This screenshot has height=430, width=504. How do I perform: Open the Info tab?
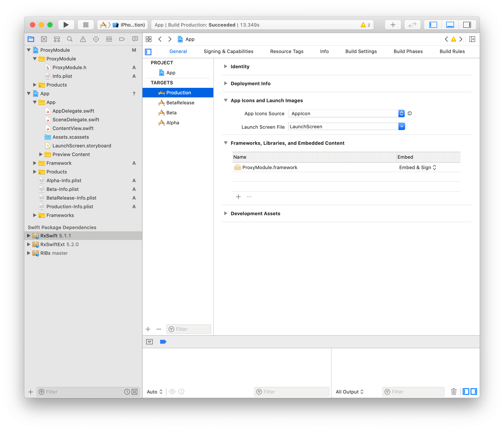[x=324, y=51]
